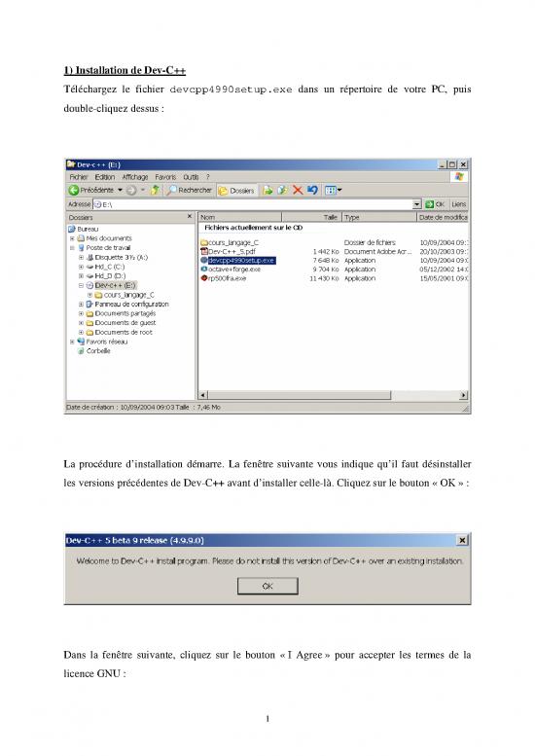Open the Précédente history dropdown arrow
Screen dimensions: 535x756
[120, 191]
